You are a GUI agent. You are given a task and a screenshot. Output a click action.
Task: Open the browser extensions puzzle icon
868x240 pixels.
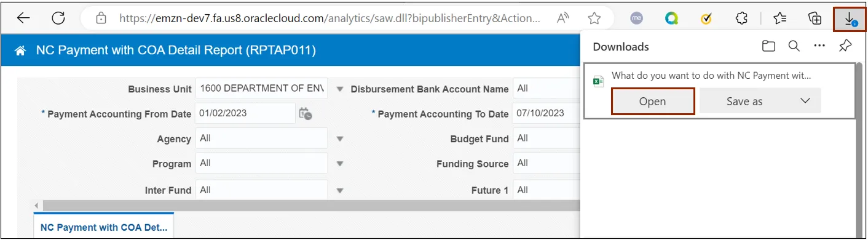point(741,18)
